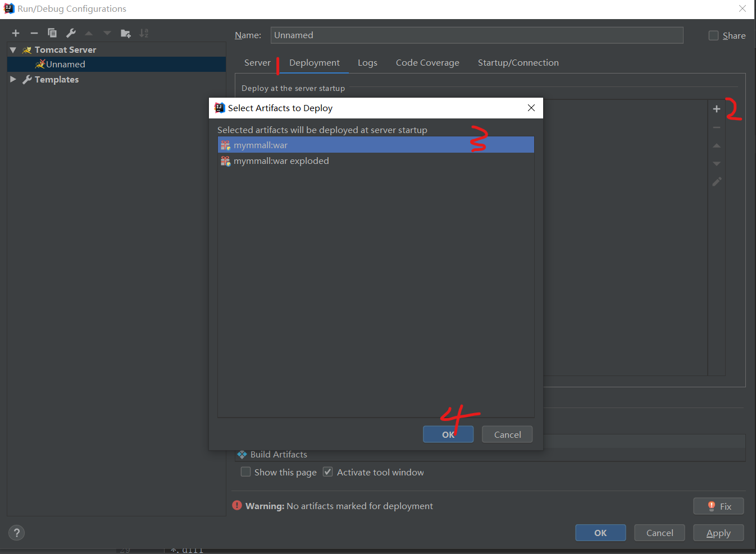Image resolution: width=756 pixels, height=554 pixels.
Task: Click IntelliJ icon in Select Artifacts title bar
Action: (220, 108)
